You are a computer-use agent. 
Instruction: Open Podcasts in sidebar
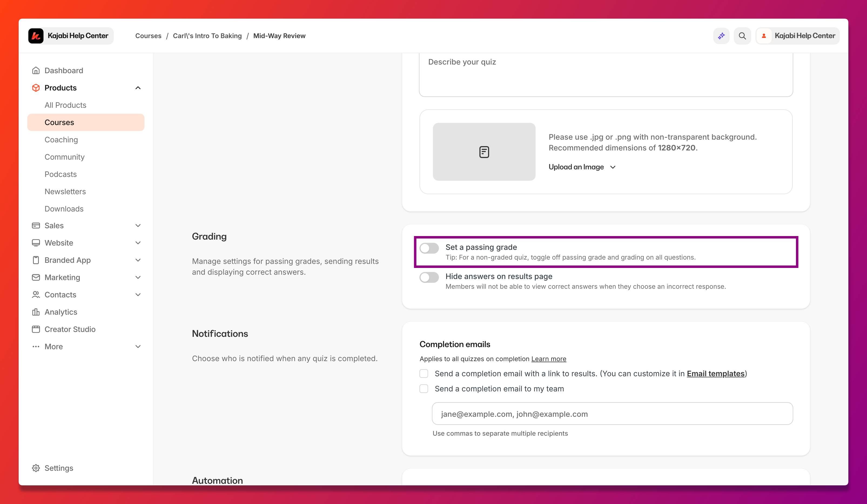click(x=61, y=174)
